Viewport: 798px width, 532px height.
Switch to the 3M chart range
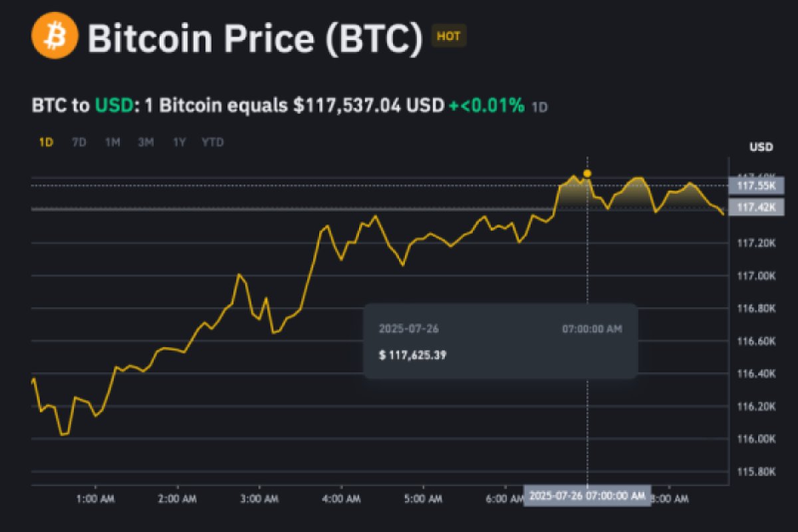click(146, 142)
